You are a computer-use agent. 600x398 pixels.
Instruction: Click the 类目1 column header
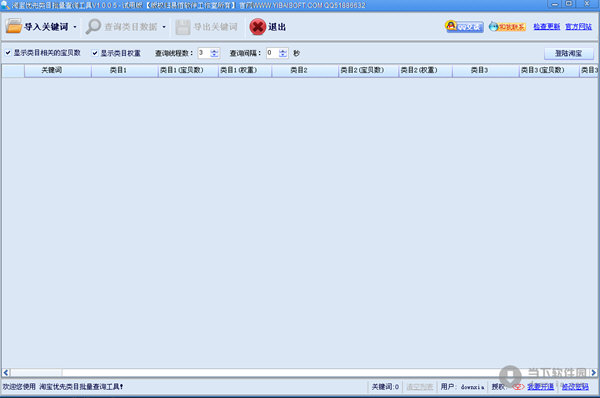pos(125,70)
